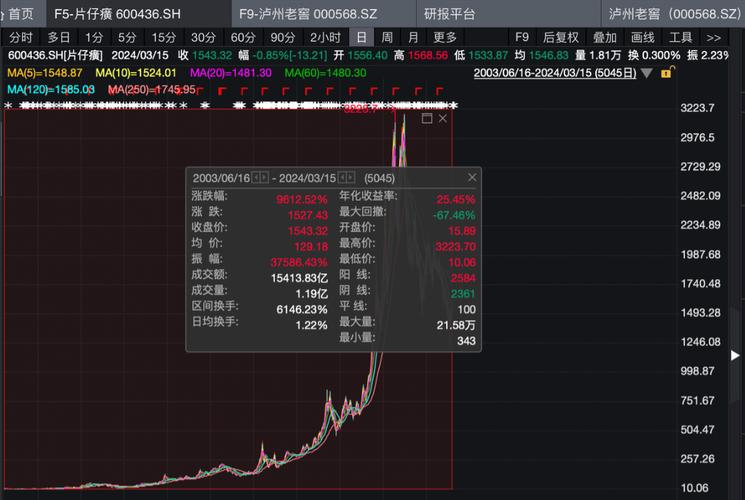Toggle the yellow range lock icon

pyautogui.click(x=667, y=72)
